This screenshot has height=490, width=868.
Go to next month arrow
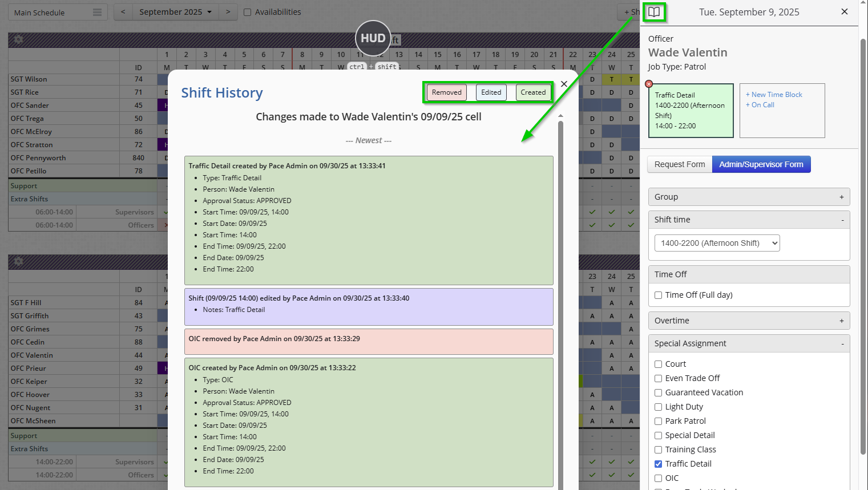point(228,12)
